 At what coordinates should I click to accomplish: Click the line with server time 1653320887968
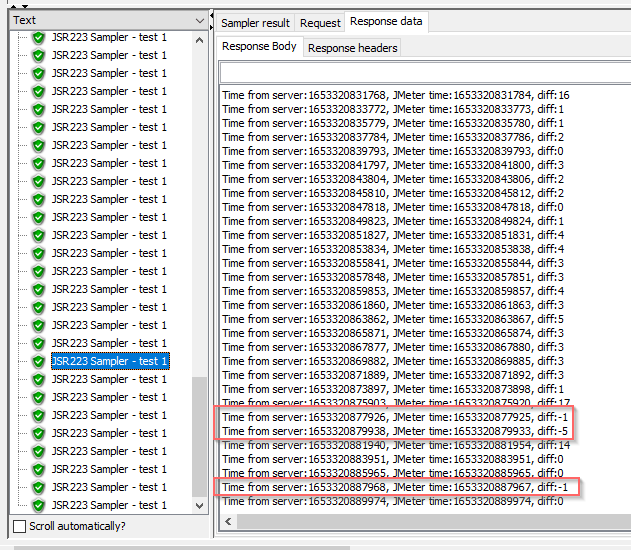[395, 487]
